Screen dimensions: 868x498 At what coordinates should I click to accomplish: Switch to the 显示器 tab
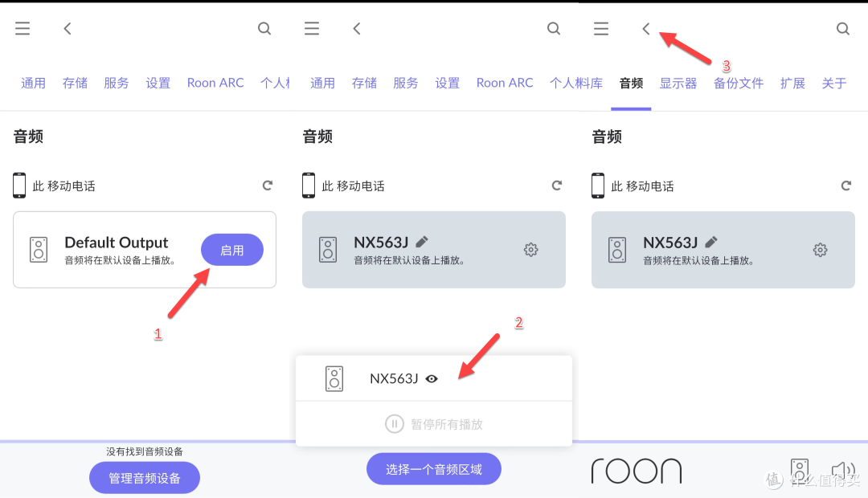point(678,82)
